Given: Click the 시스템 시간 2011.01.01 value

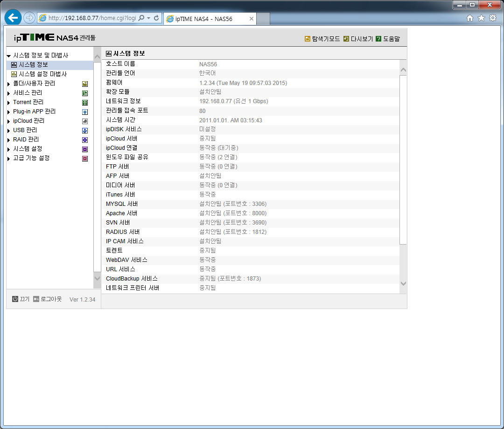Looking at the screenshot, I should (x=231, y=120).
